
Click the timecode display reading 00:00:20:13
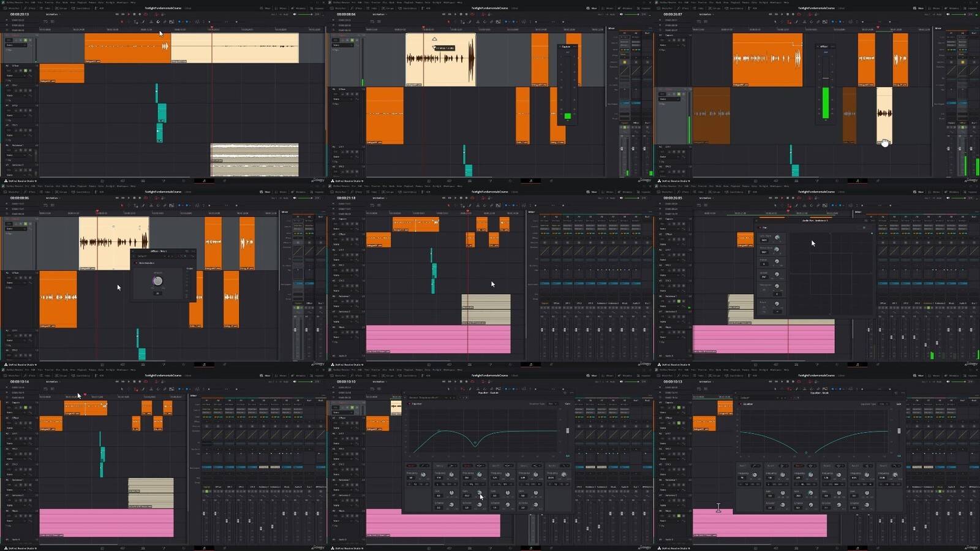[x=20, y=14]
